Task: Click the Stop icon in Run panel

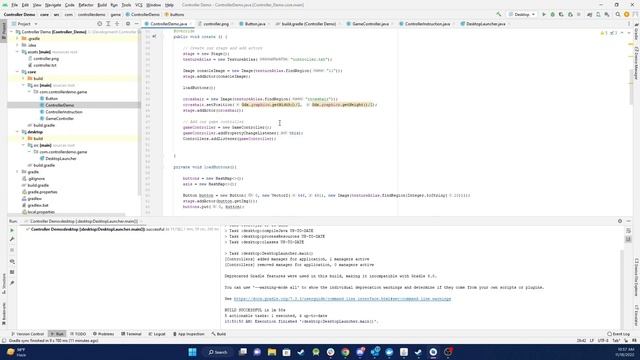Action: coord(12,250)
